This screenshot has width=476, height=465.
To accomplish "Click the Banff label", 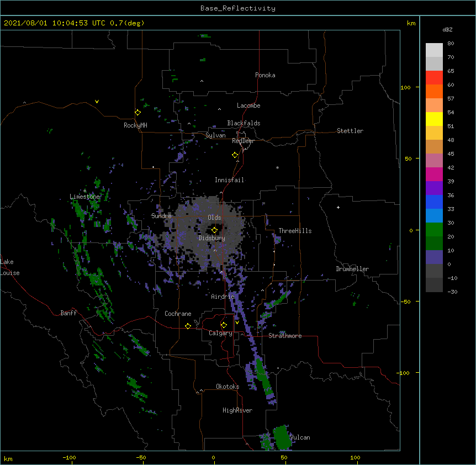I will (68, 313).
